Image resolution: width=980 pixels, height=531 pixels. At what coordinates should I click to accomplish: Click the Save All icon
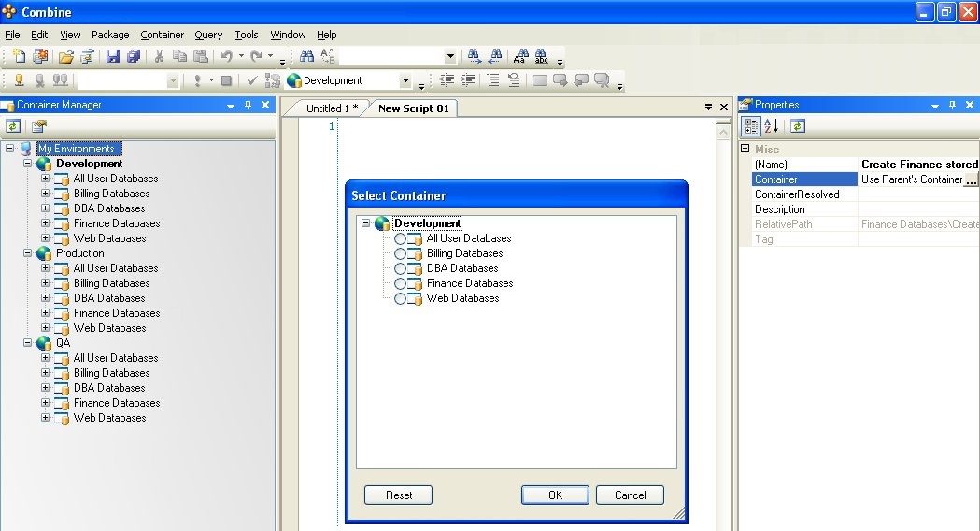133,56
